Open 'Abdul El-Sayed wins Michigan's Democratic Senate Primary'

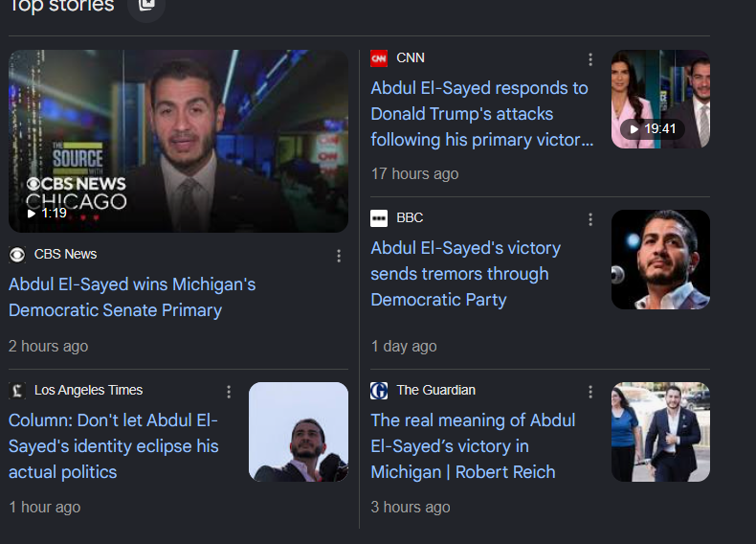132,297
